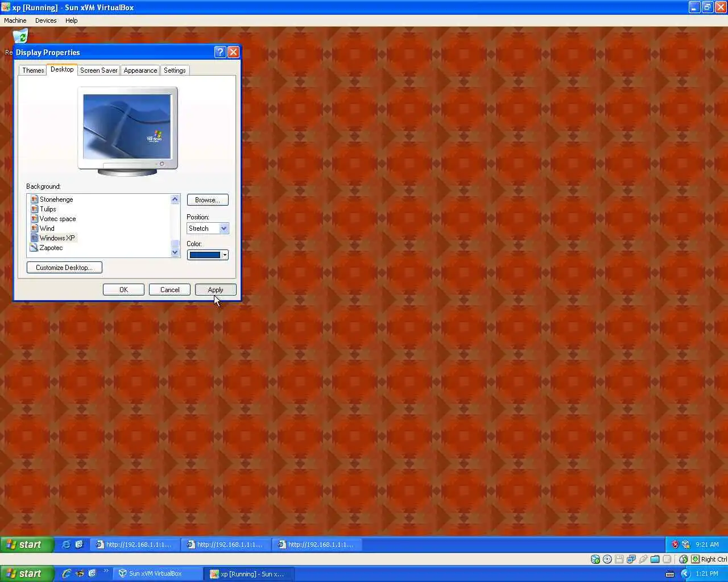
Task: Click background list scroll up arrow
Action: click(x=175, y=199)
